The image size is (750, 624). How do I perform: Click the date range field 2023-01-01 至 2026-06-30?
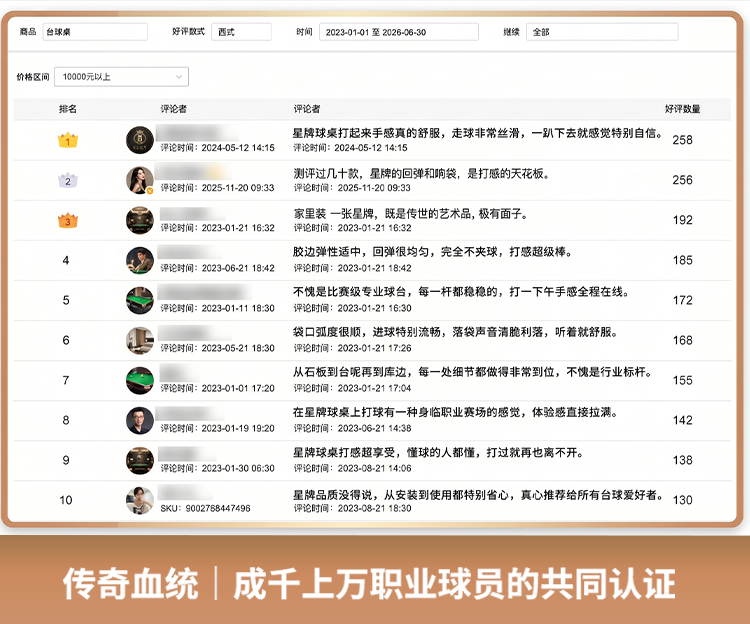(x=399, y=32)
